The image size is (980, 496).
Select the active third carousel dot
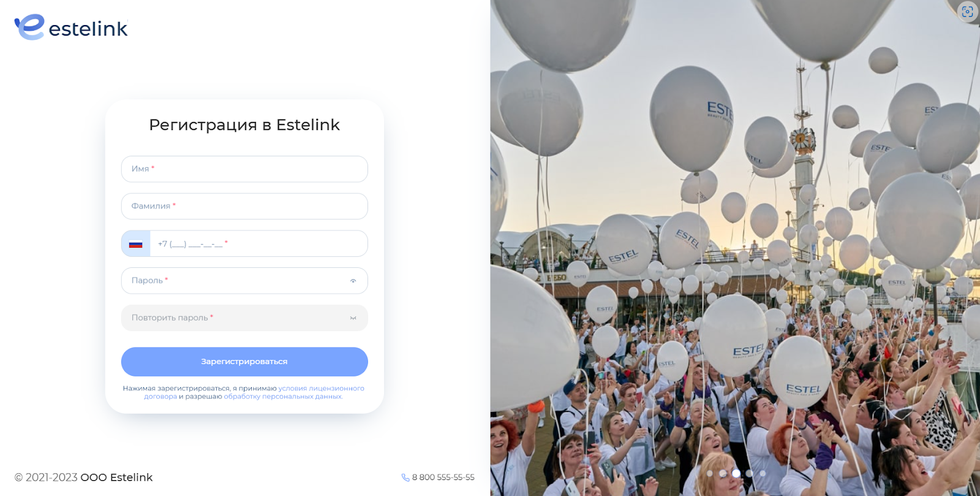point(736,473)
